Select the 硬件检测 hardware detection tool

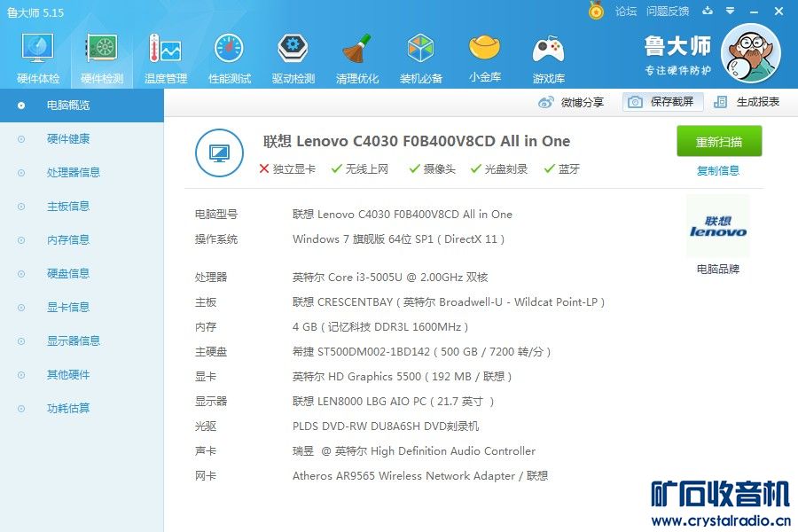[102, 58]
